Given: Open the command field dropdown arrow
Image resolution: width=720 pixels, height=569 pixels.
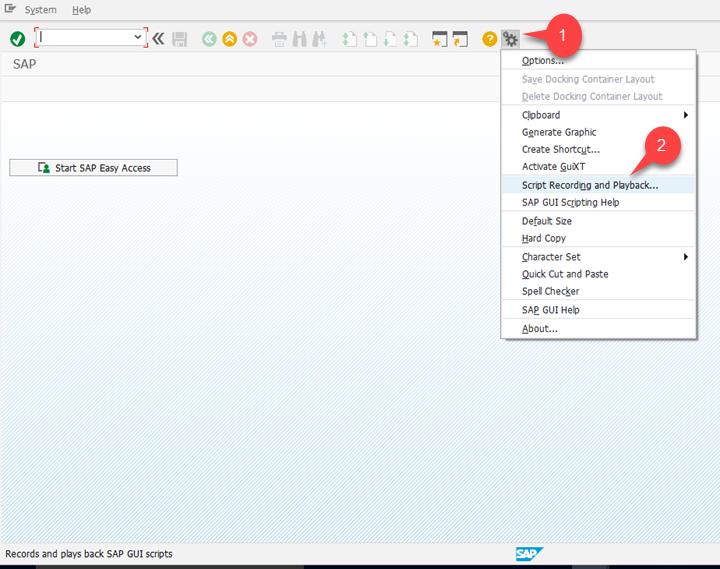Looking at the screenshot, I should tap(137, 37).
